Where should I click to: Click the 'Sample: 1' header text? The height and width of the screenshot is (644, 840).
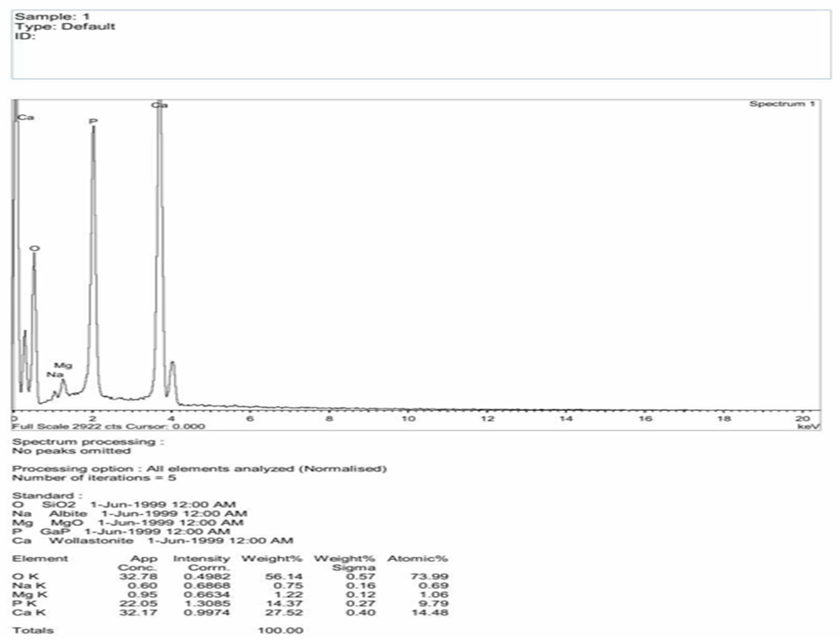point(52,17)
